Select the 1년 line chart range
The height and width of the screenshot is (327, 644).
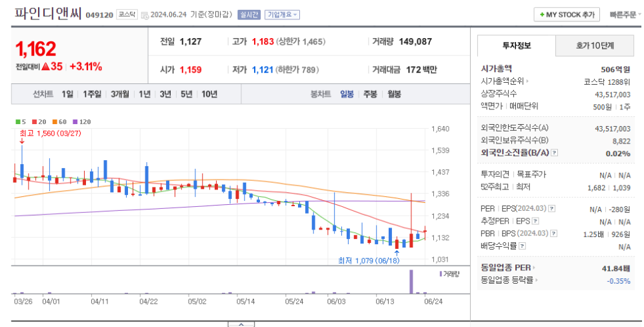tap(145, 94)
